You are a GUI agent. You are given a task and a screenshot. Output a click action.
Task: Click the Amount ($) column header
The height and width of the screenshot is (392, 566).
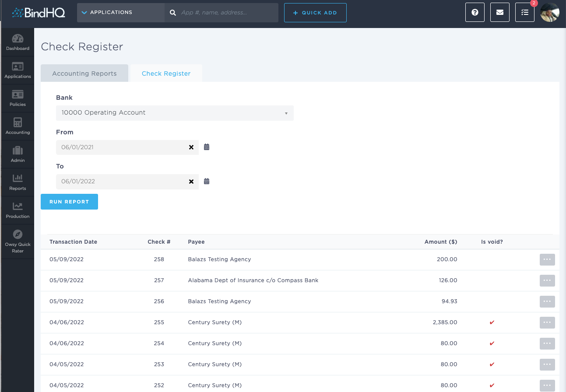coord(441,242)
